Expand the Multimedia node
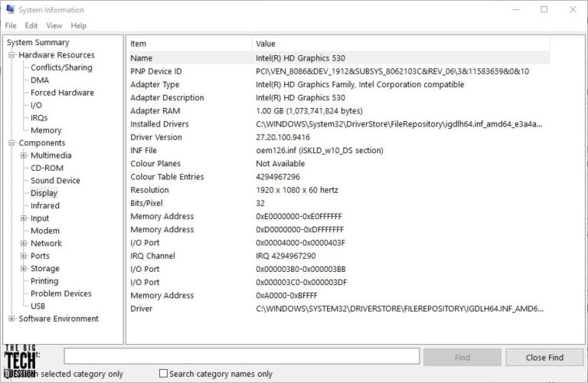Viewport: 588px width, 383px height. tap(24, 155)
